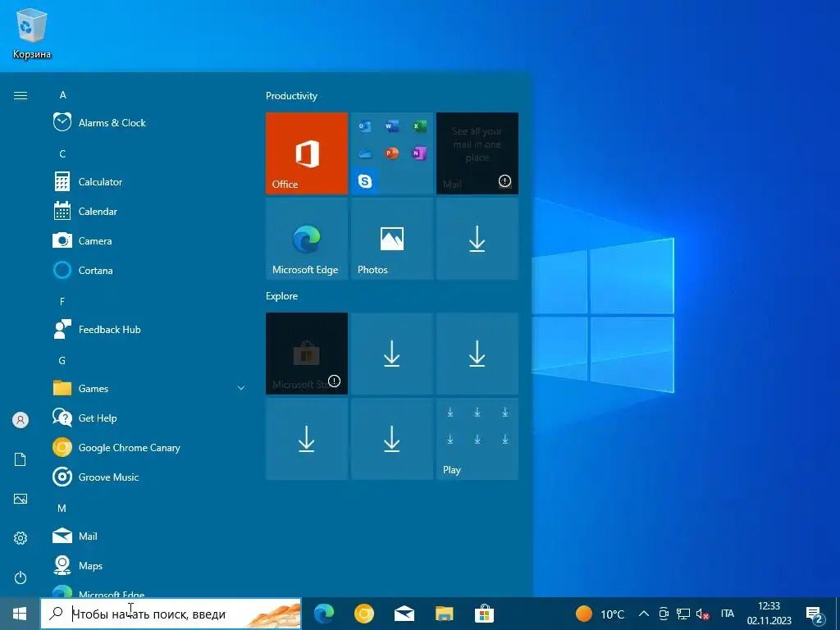The height and width of the screenshot is (630, 840).
Task: Click the taskbar search box
Action: (x=171, y=614)
